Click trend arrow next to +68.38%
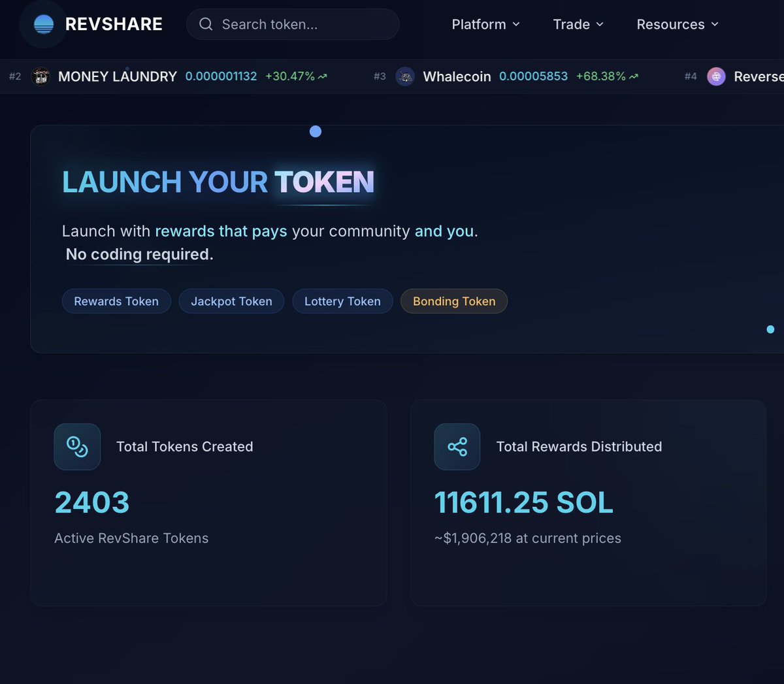Viewport: 784px width, 684px height. pos(633,76)
